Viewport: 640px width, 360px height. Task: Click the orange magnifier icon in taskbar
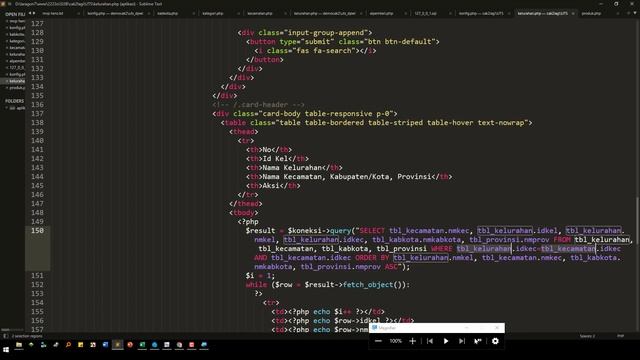pyautogui.click(x=68, y=345)
